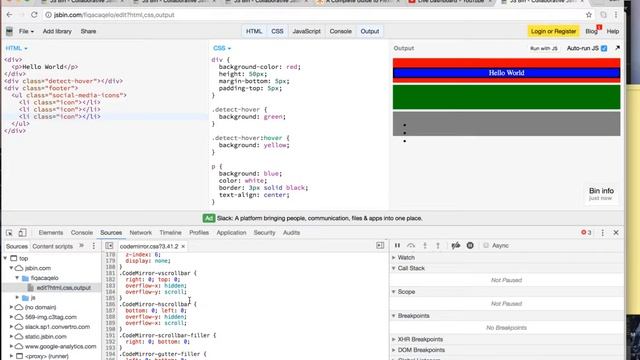Click the Add library button

pos(57,31)
